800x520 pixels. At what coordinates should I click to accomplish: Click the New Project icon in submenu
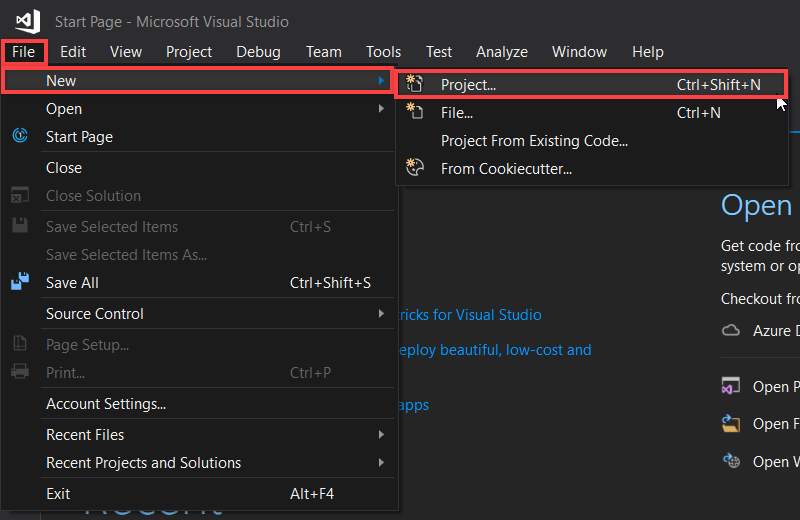pyautogui.click(x=416, y=85)
